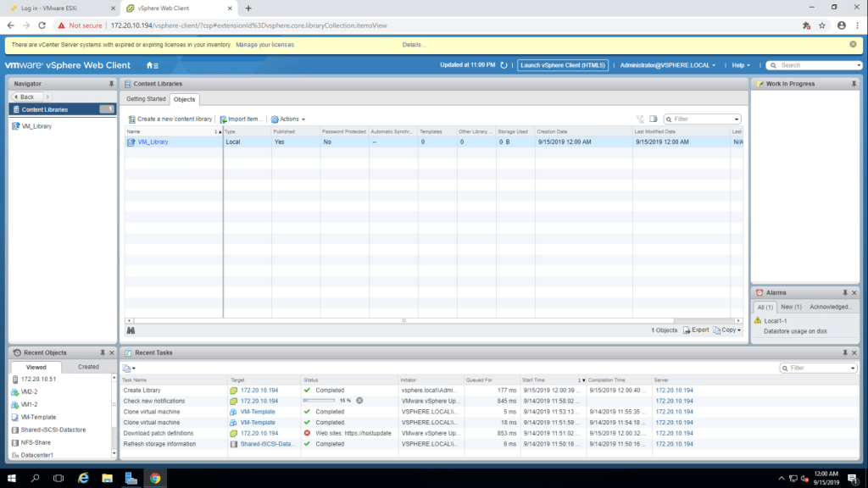Image resolution: width=868 pixels, height=488 pixels.
Task: Click the vSphere home icon
Action: coord(151,65)
